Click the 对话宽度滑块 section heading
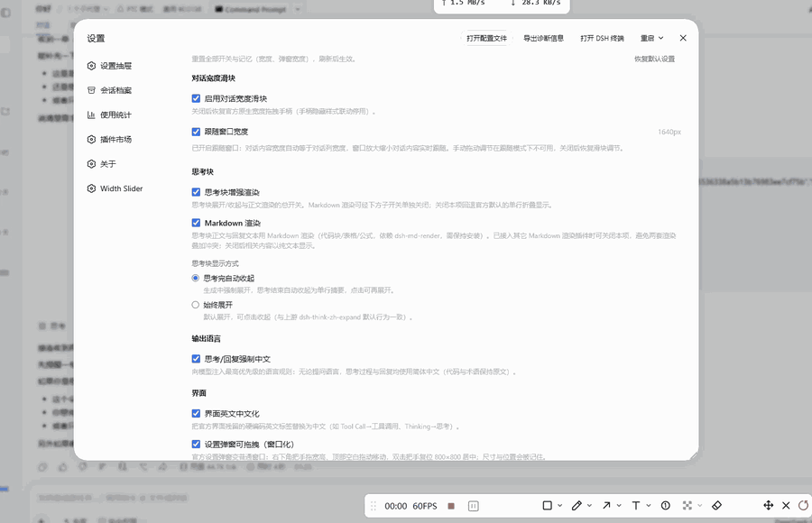Viewport: 812px width, 523px height. [213, 78]
